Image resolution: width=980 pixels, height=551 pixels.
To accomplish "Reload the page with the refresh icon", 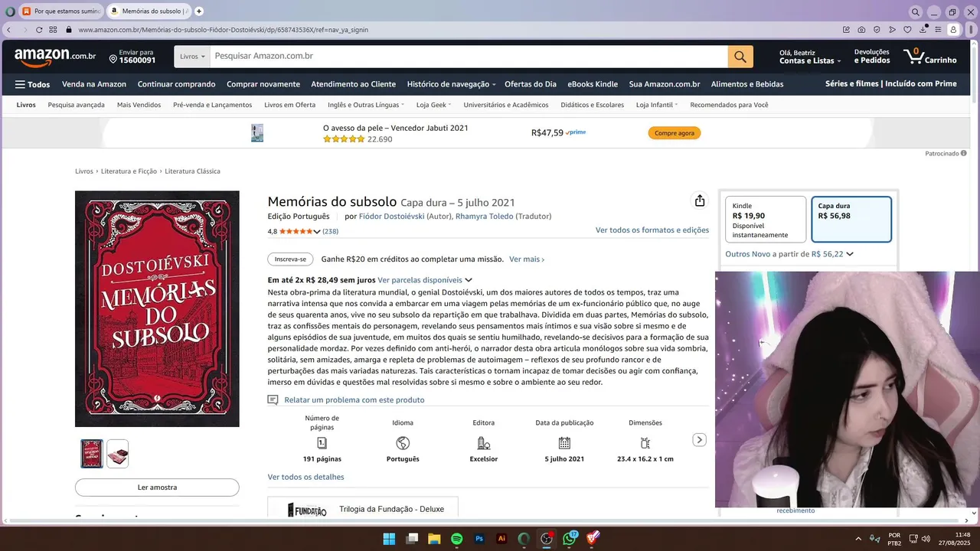I will [39, 30].
